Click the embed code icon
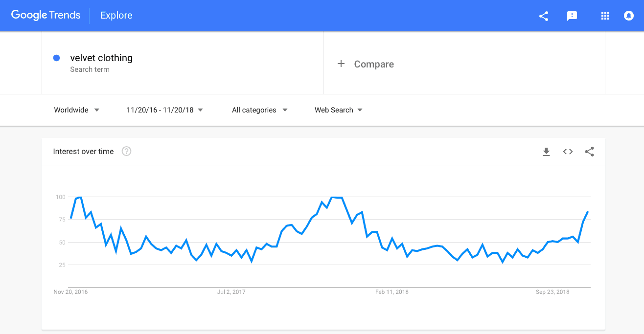 click(x=568, y=152)
